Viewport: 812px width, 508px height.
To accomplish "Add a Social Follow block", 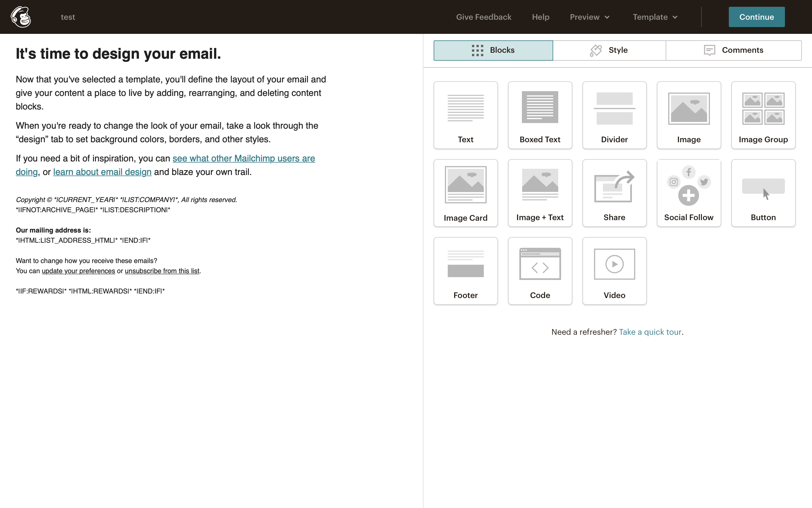I will click(689, 193).
